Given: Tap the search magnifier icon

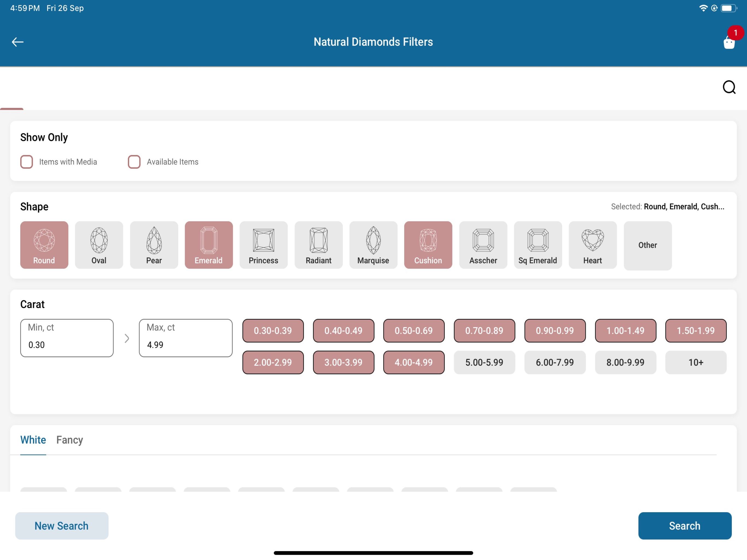Looking at the screenshot, I should click(x=729, y=87).
